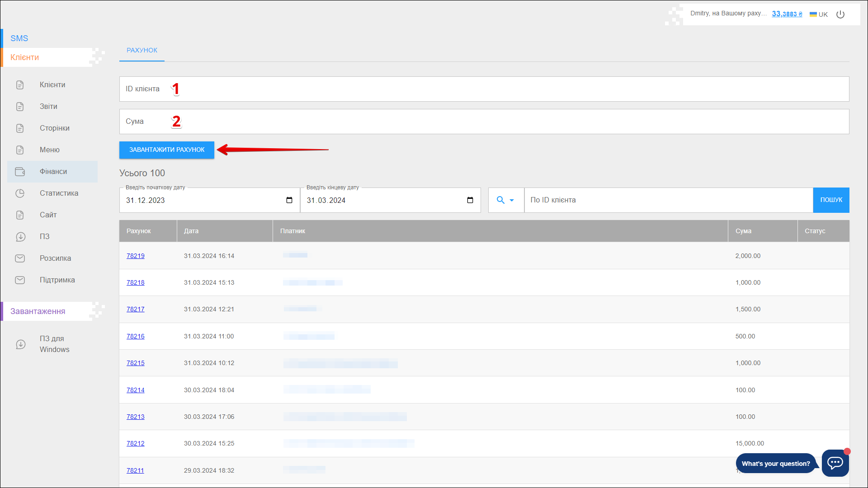Click the power logout icon
The height and width of the screenshot is (488, 868).
pyautogui.click(x=840, y=14)
